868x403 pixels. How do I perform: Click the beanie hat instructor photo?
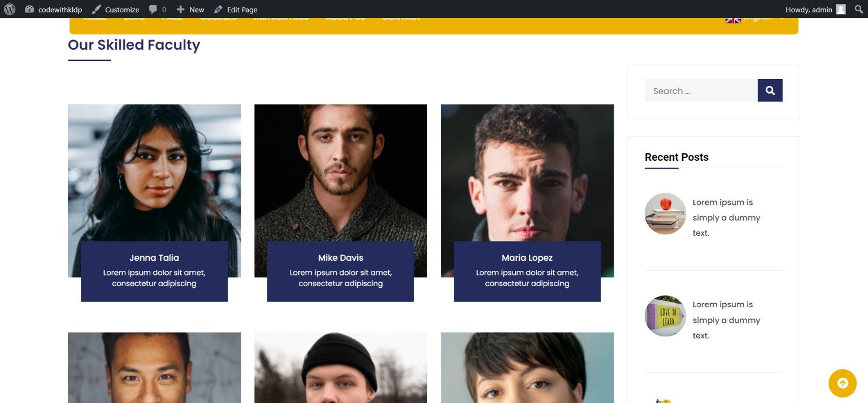click(x=341, y=367)
